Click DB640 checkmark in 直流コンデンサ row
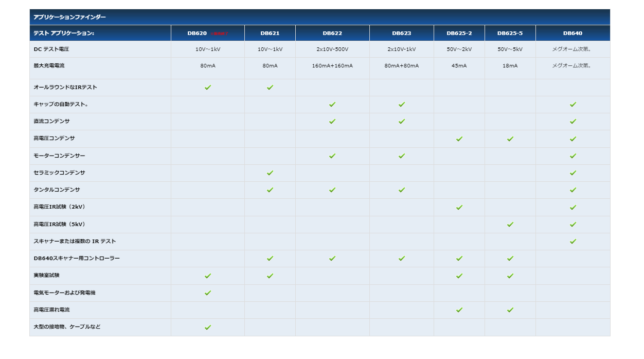 click(573, 122)
